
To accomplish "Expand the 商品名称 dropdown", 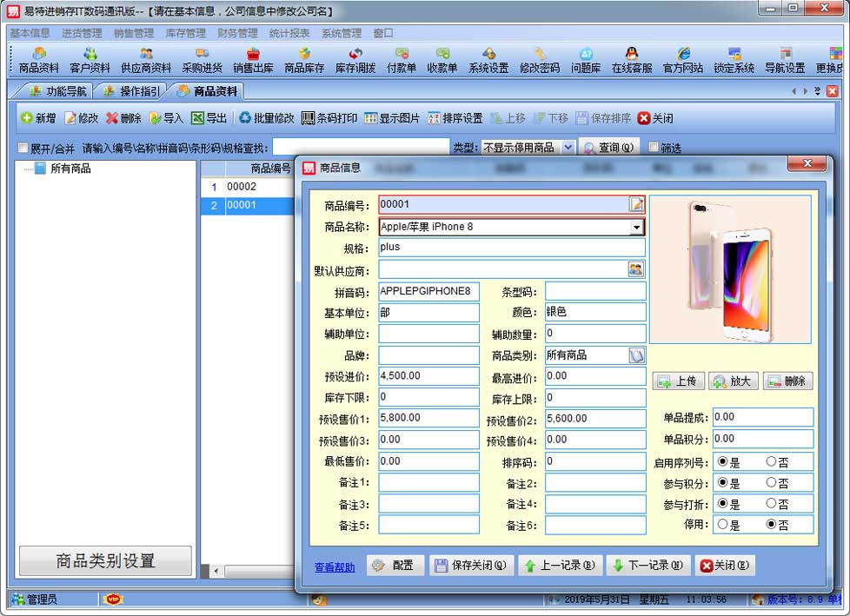I will pyautogui.click(x=636, y=227).
